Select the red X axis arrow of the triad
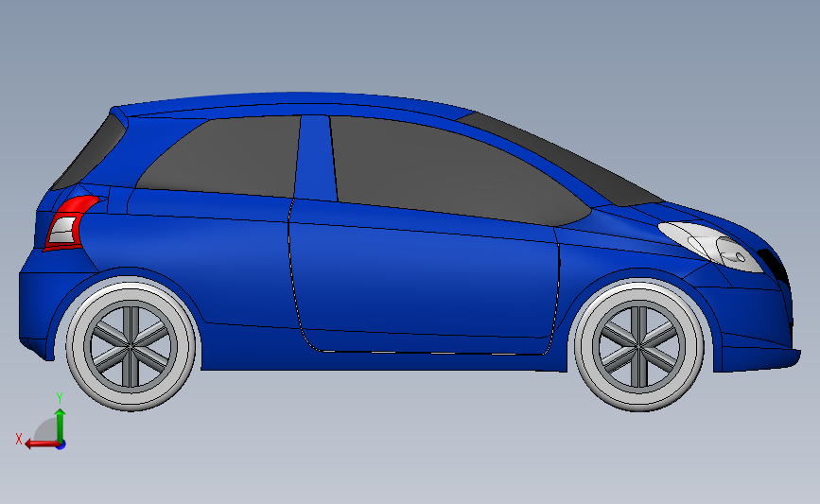 coord(42,444)
